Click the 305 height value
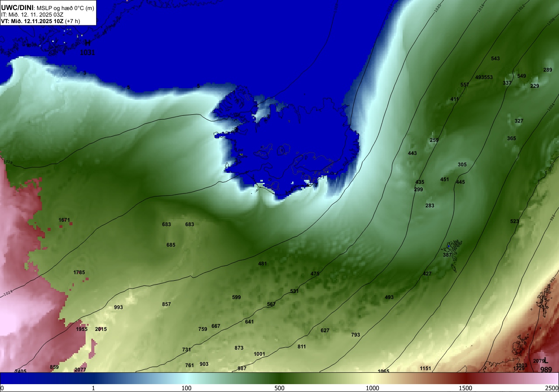This screenshot has height=392, width=559. tap(462, 165)
